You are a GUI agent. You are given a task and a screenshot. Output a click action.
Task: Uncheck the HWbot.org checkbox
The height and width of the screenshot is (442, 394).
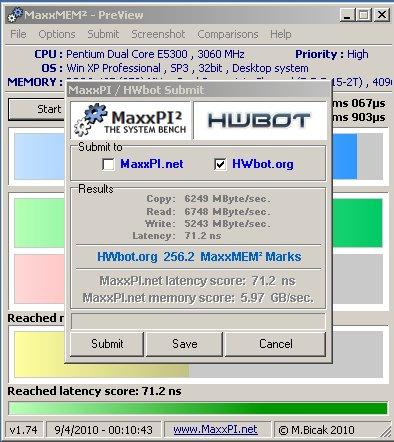[x=220, y=164]
